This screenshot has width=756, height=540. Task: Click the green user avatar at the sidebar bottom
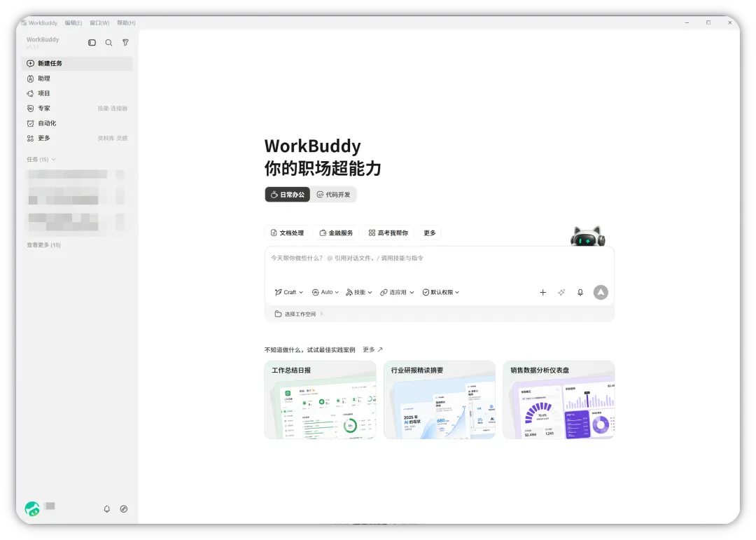pyautogui.click(x=32, y=508)
